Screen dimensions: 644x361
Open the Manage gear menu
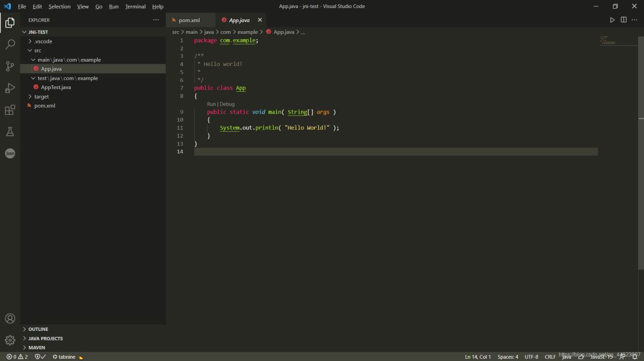[10, 340]
